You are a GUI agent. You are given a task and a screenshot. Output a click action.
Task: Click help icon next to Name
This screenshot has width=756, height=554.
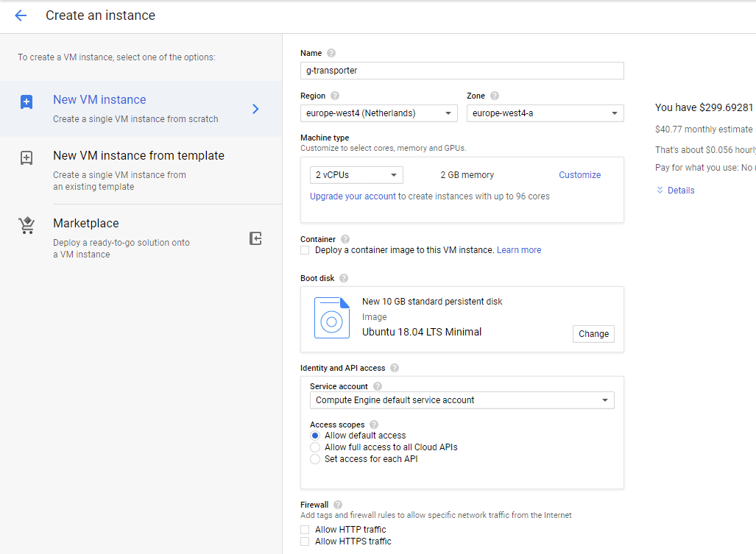(331, 53)
